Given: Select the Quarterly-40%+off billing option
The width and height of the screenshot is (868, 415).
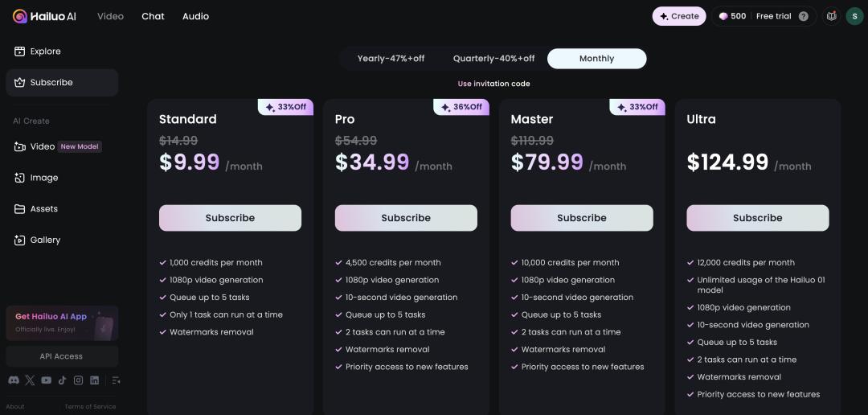Looking at the screenshot, I should (493, 59).
